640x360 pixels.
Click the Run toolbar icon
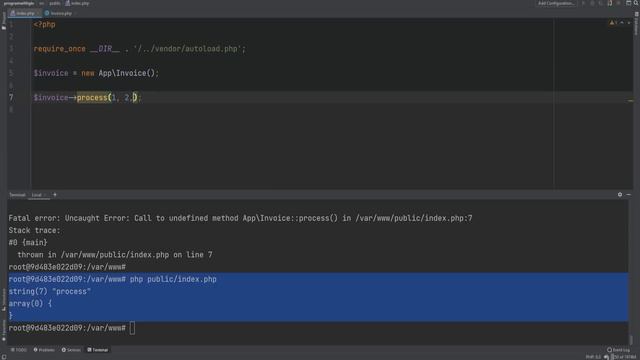584,3
